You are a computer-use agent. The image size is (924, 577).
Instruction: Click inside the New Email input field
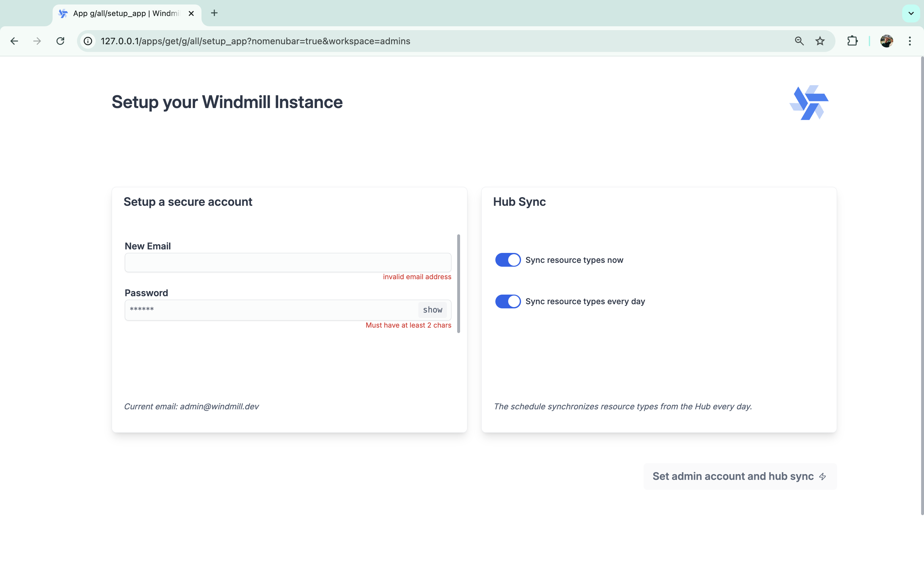pos(287,263)
